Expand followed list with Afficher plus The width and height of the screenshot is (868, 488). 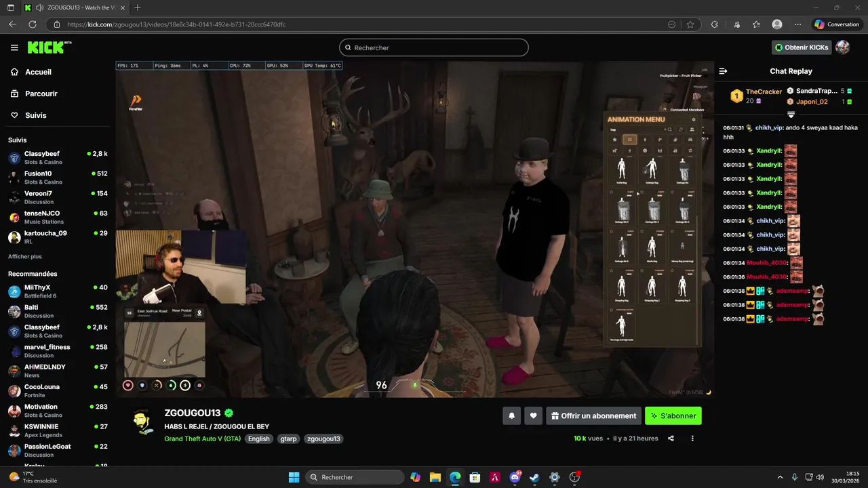25,257
